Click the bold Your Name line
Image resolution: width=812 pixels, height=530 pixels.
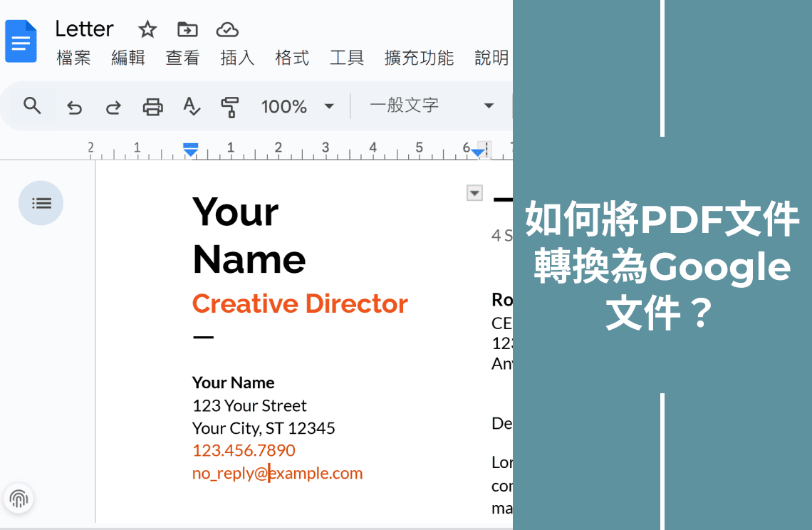click(x=233, y=383)
